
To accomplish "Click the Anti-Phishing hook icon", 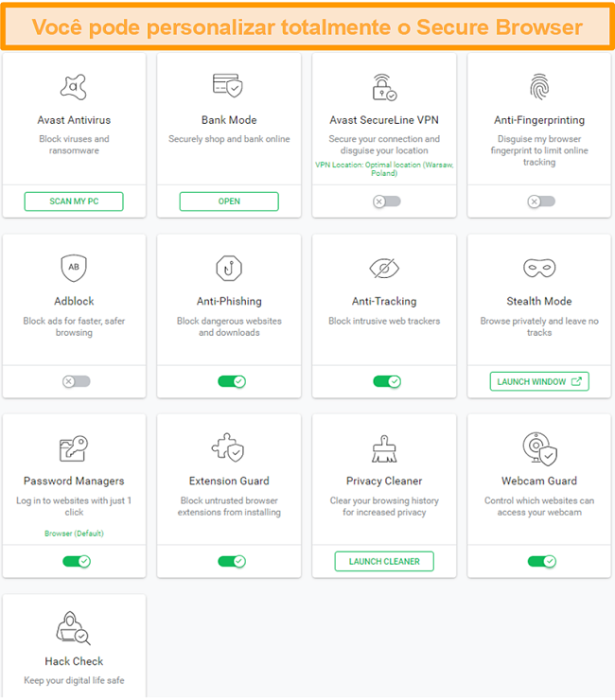I will click(229, 269).
